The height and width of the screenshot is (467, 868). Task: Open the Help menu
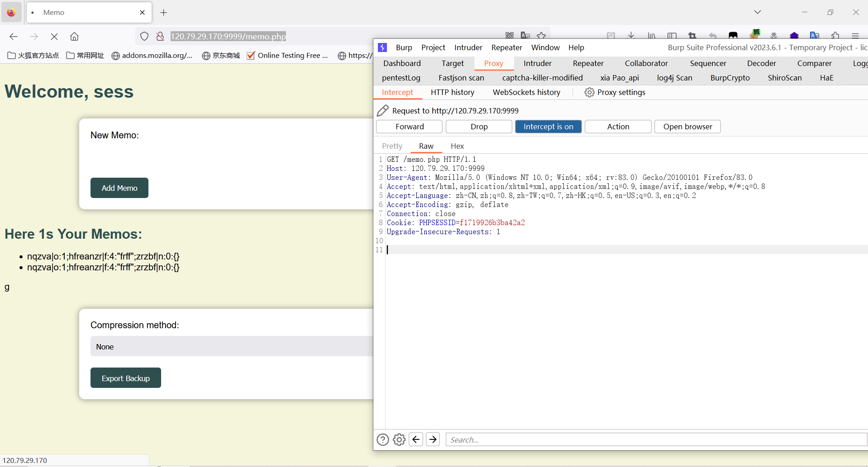click(576, 47)
